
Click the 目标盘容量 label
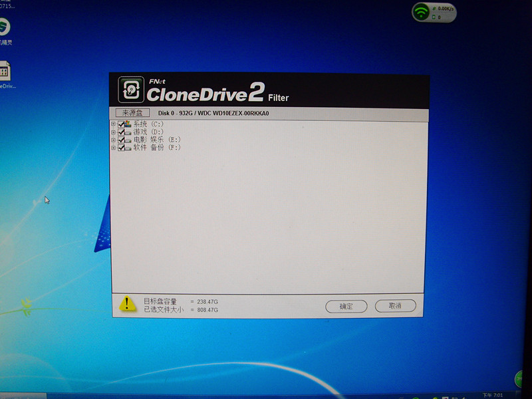(160, 301)
